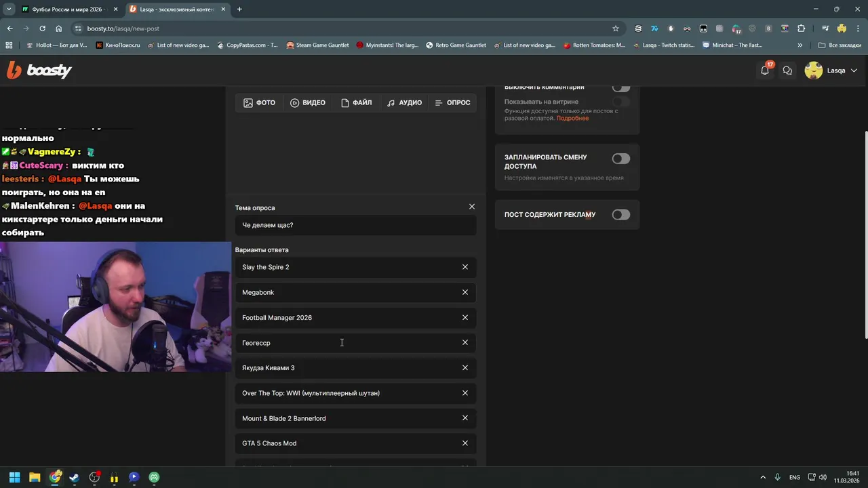This screenshot has width=868, height=488.
Task: Open the taskbar clock and date
Action: coord(847,477)
